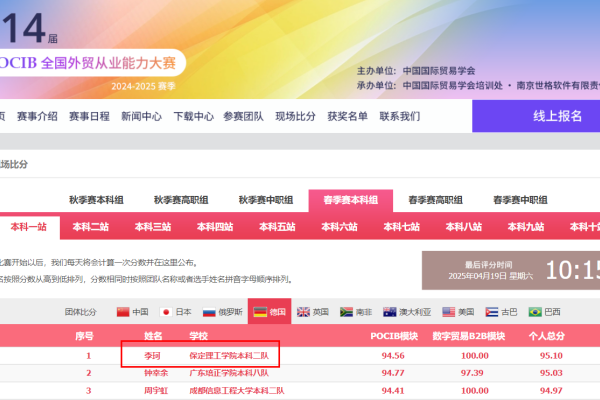
Task: Click 保定理工学院本科二队 in first row
Action: tap(229, 355)
